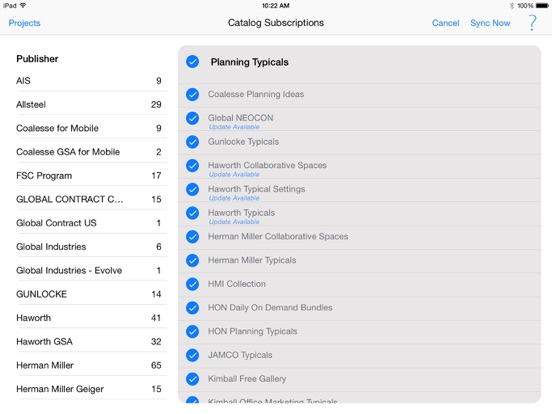Tap Update Available under Global NEOCON
The height and width of the screenshot is (414, 552).
pos(234,127)
